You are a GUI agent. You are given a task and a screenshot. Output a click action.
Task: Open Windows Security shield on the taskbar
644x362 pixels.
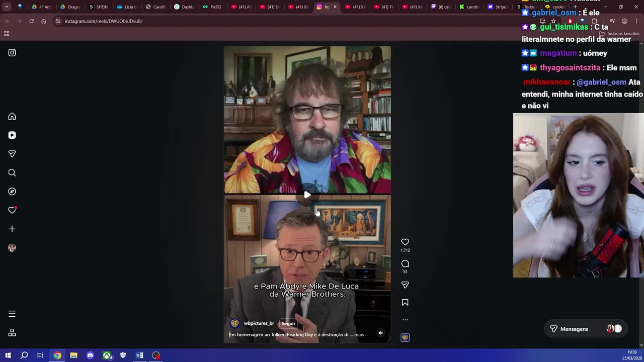pyautogui.click(x=123, y=355)
